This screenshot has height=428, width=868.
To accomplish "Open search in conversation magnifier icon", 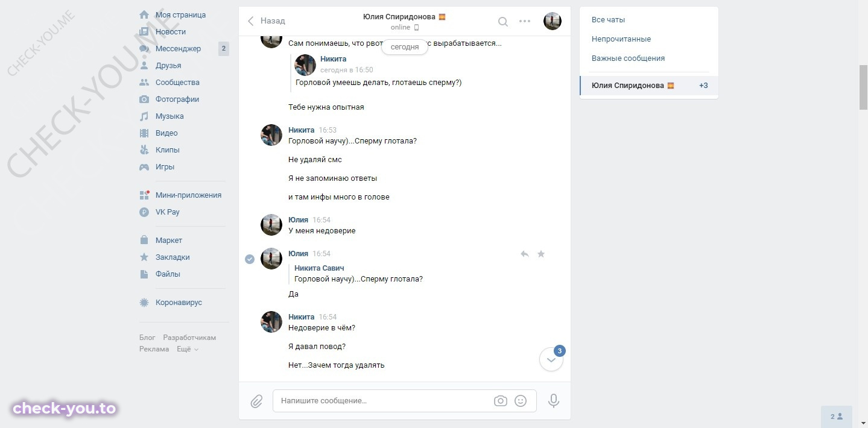I will point(502,22).
